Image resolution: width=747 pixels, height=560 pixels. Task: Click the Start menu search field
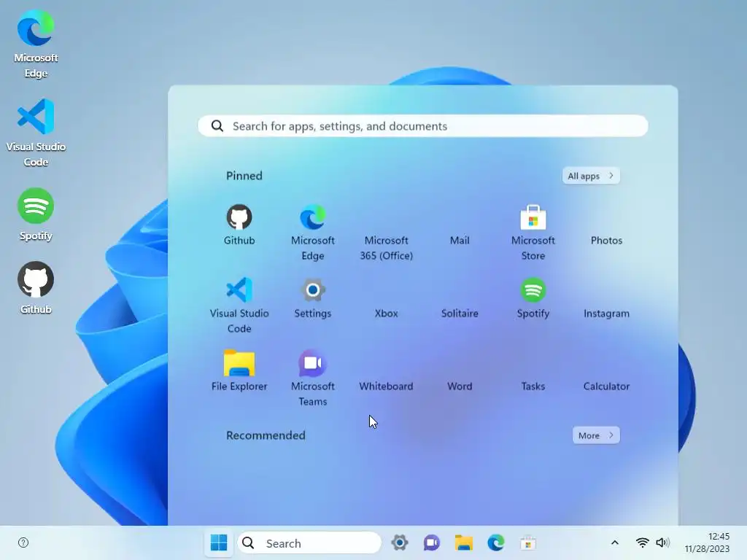point(422,125)
